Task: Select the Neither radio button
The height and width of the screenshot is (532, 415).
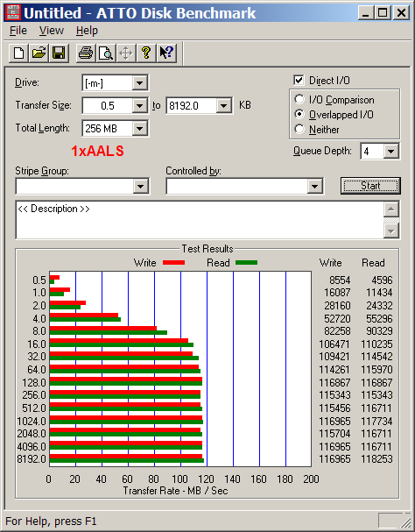Action: point(299,129)
